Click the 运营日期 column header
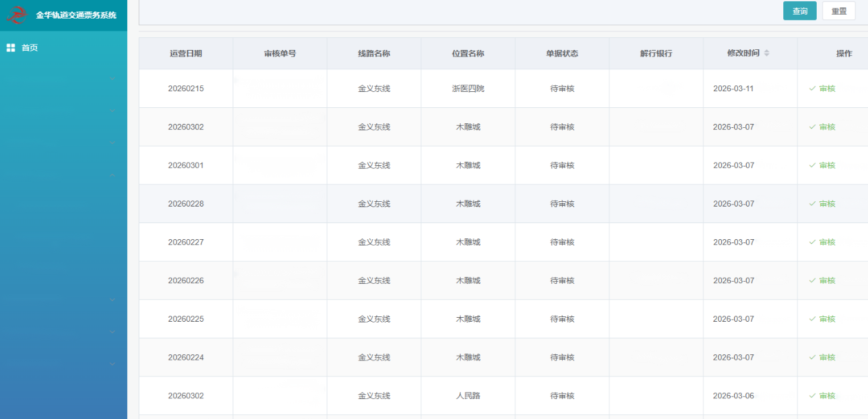 pyautogui.click(x=185, y=53)
